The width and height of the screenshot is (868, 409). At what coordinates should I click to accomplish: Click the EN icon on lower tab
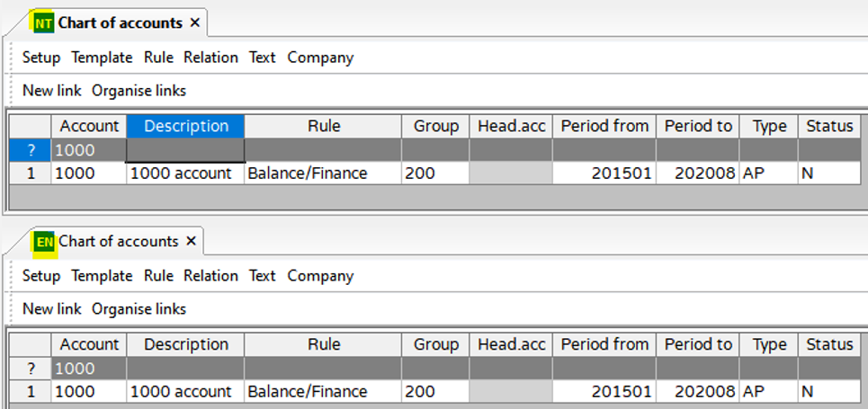(43, 242)
